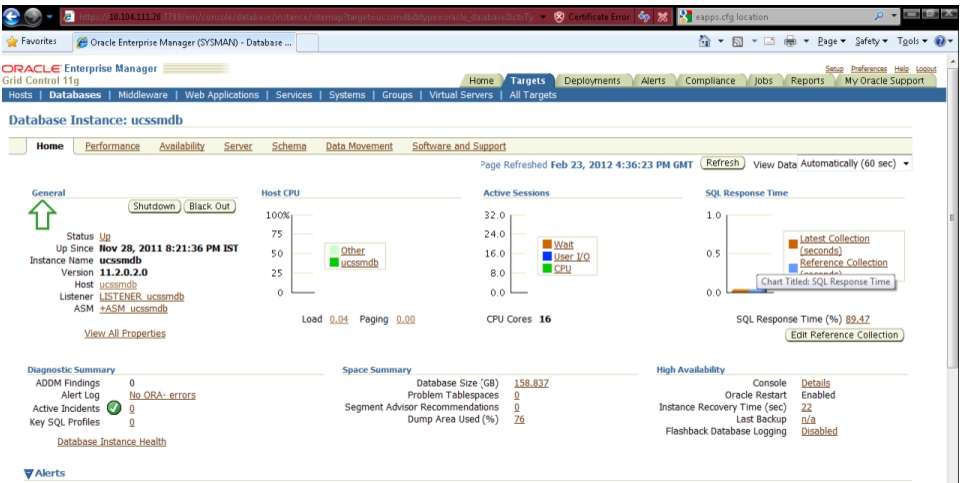Image resolution: width=963 pixels, height=483 pixels.
Task: Click the RSS feeds toolbar icon
Action: 738,41
